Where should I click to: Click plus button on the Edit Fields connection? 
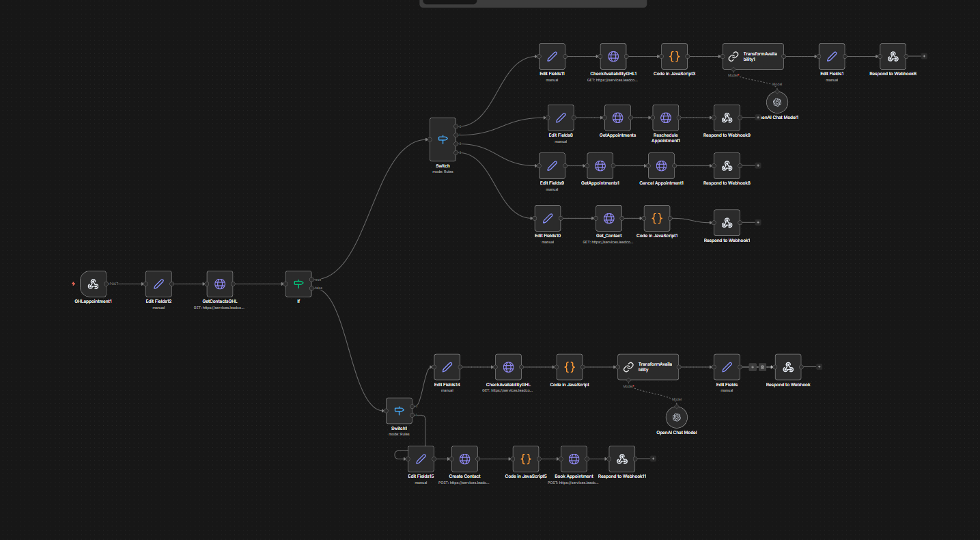[x=753, y=367]
